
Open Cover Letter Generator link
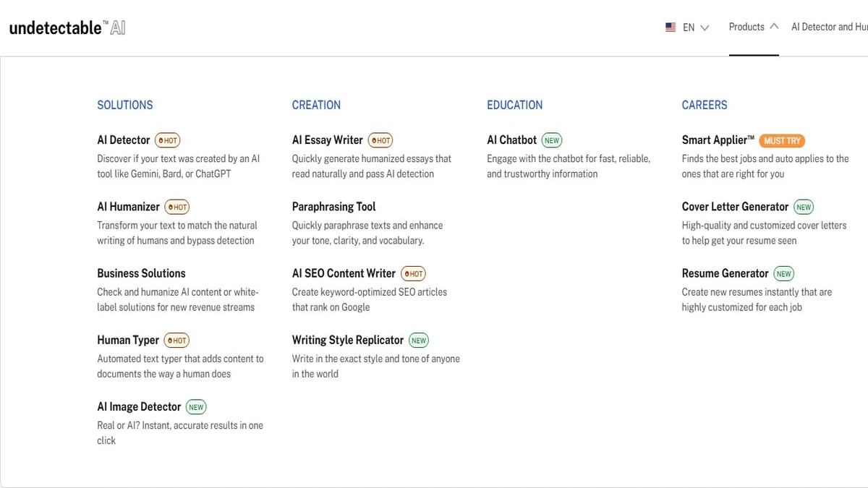[x=735, y=207]
